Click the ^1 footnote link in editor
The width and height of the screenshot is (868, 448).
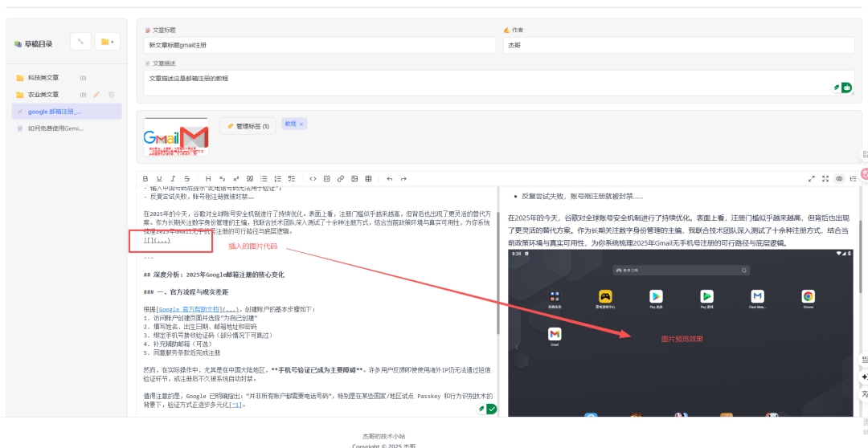pos(235,405)
